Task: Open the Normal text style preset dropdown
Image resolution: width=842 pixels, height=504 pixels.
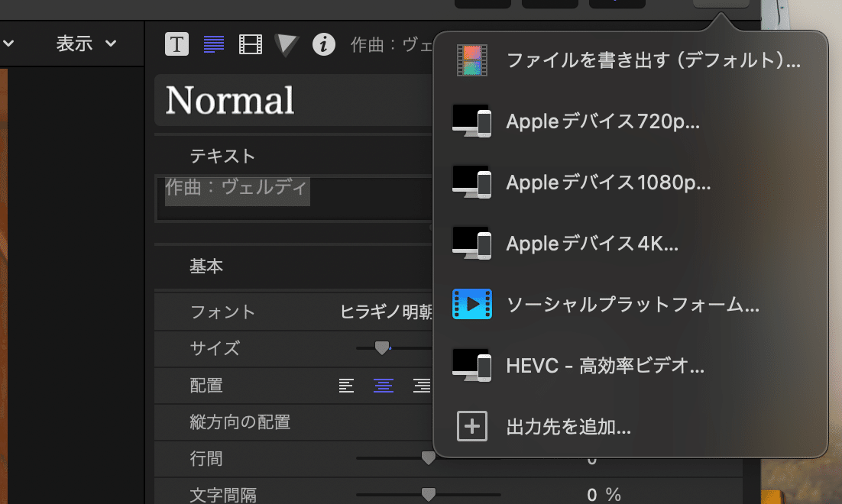Action: (293, 101)
